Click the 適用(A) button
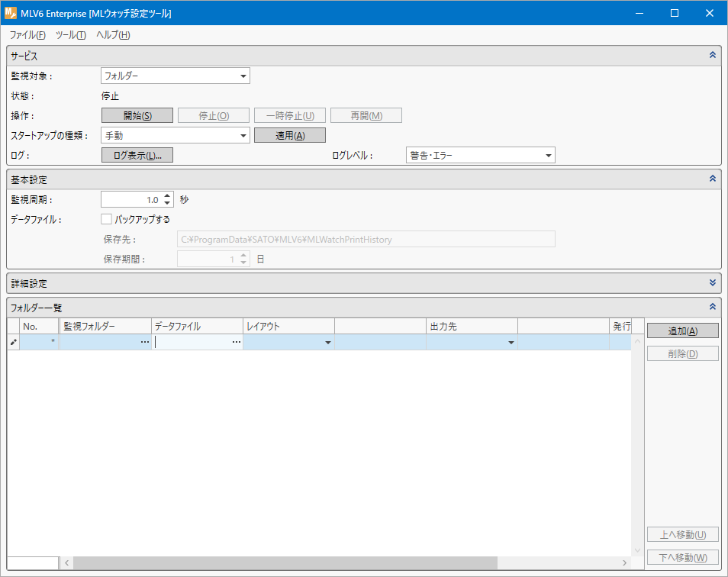This screenshot has width=728, height=577. 290,135
